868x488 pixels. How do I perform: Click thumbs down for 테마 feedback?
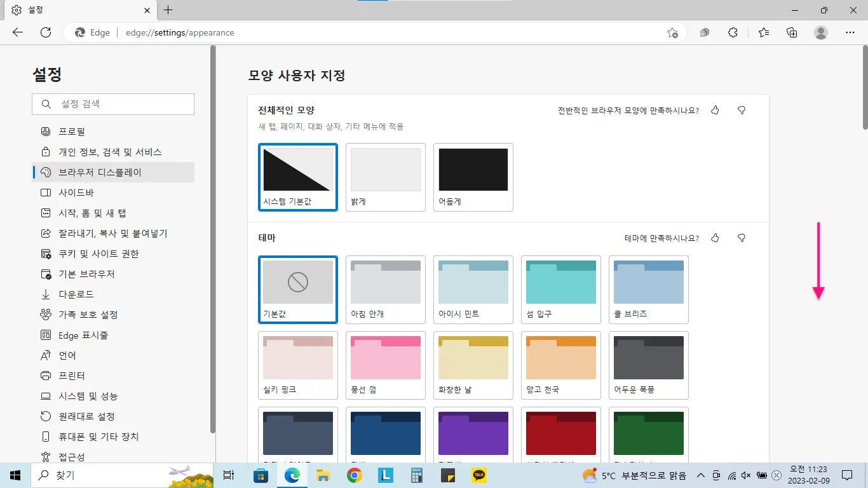pyautogui.click(x=741, y=238)
